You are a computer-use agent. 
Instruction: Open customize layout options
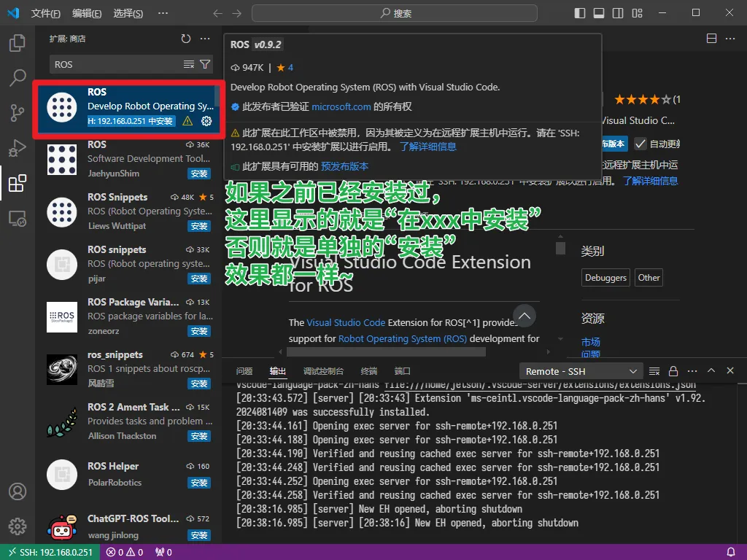coord(637,13)
